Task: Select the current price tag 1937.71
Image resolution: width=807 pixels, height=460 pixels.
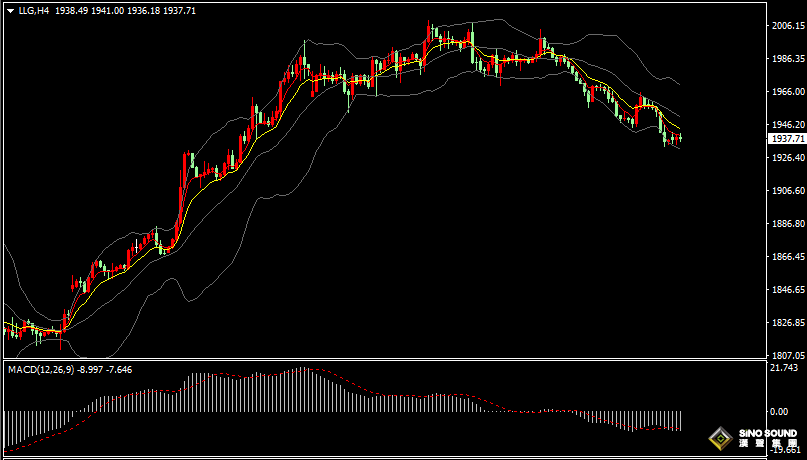Action: tap(786, 139)
